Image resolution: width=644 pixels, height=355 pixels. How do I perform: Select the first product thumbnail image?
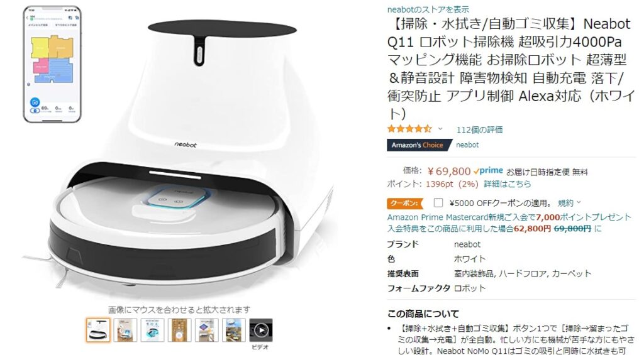(98, 330)
